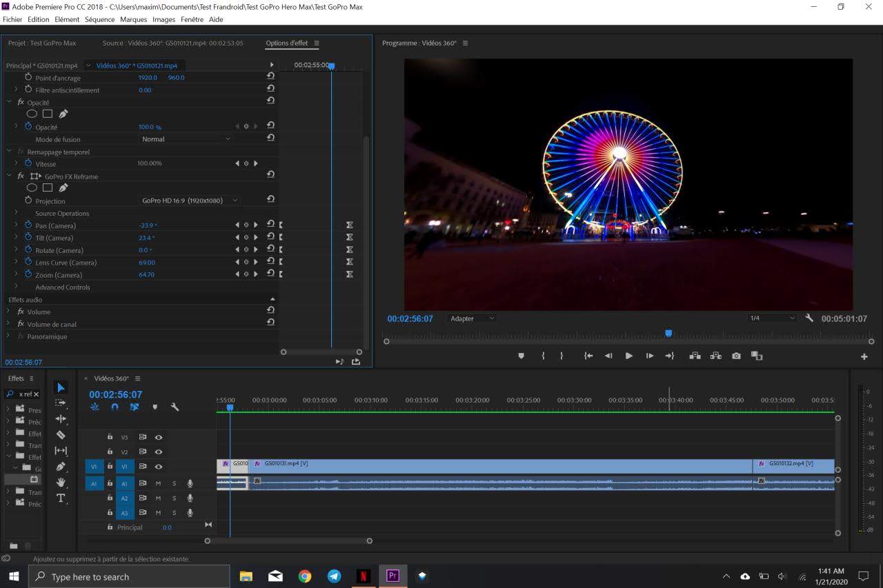The height and width of the screenshot is (588, 883).
Task: Select the Pen tool in tools panel
Action: click(61, 467)
